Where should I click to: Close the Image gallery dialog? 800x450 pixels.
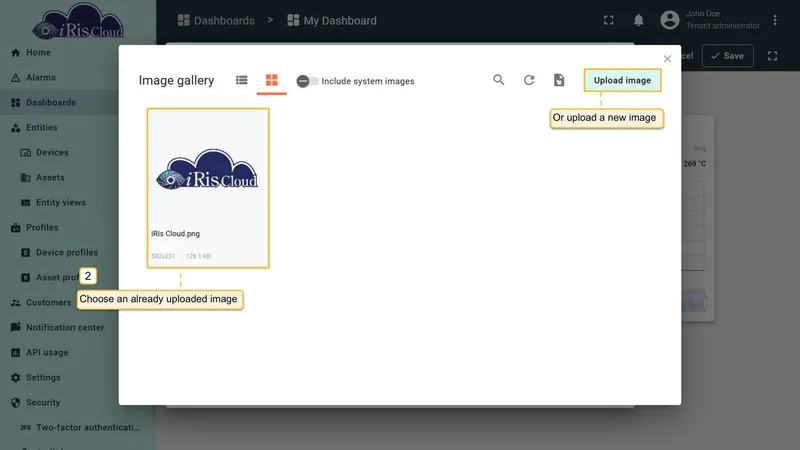667,59
